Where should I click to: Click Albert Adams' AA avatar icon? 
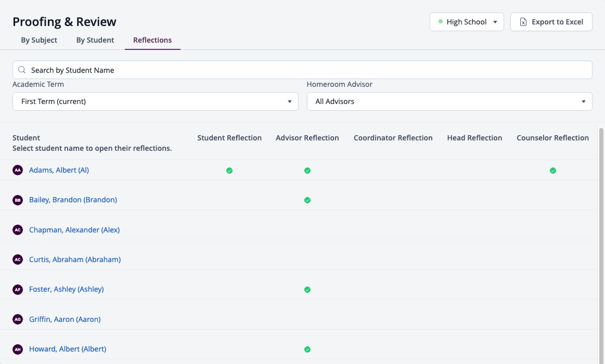pos(18,170)
